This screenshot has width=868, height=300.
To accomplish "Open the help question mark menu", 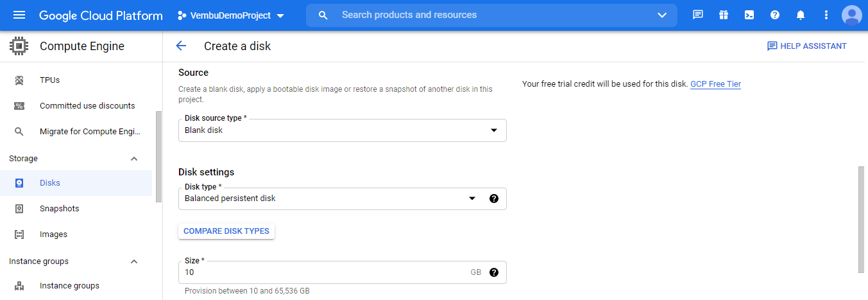I will coord(775,15).
